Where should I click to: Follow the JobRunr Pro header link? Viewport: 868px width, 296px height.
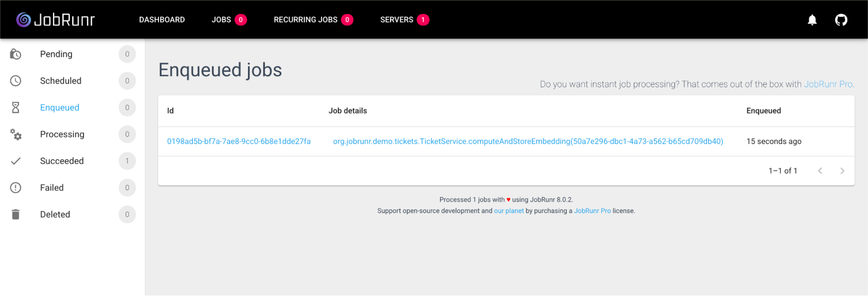coord(828,84)
